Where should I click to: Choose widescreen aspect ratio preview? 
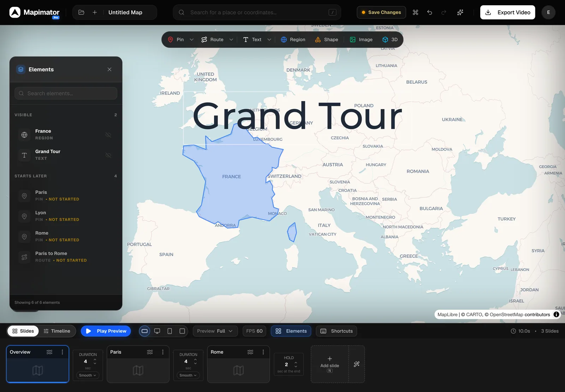(144, 331)
